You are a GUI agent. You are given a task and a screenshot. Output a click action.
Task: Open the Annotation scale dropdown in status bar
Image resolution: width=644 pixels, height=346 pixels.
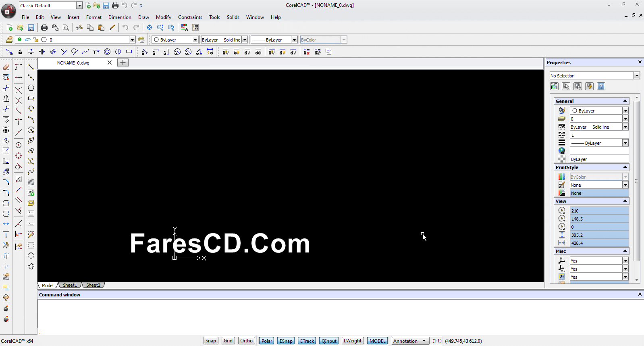tap(411, 341)
